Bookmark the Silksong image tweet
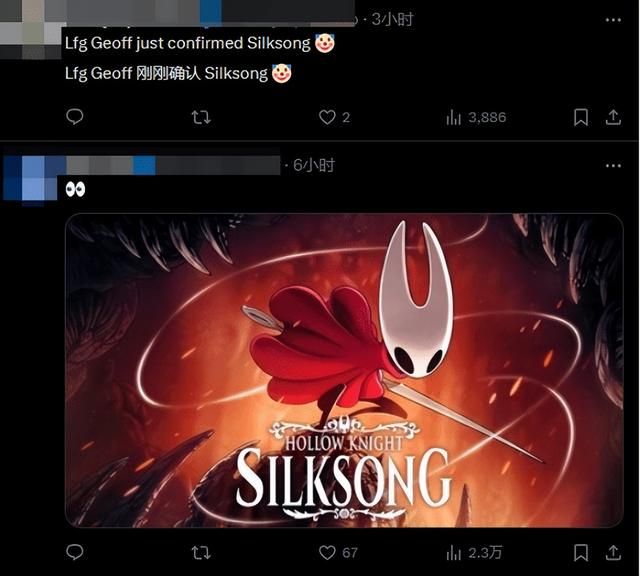 [x=581, y=553]
